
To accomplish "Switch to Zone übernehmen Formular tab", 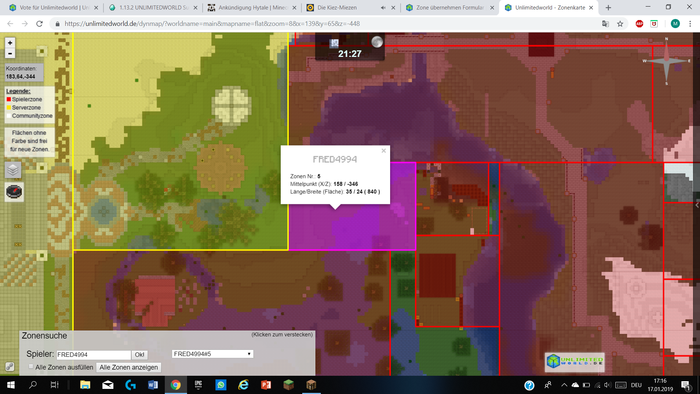I will click(x=450, y=8).
